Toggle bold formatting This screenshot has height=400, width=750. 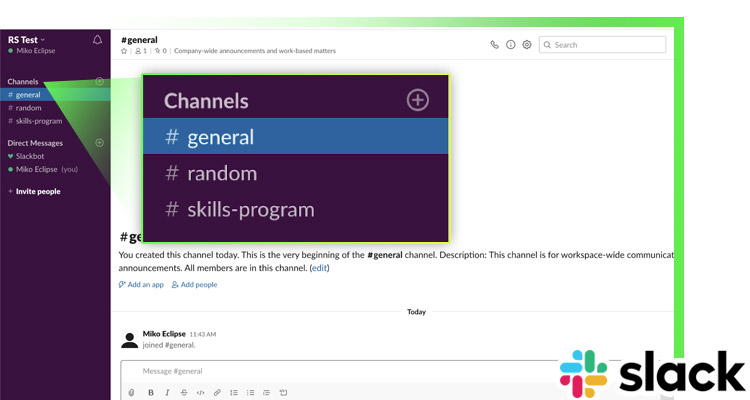click(x=151, y=393)
